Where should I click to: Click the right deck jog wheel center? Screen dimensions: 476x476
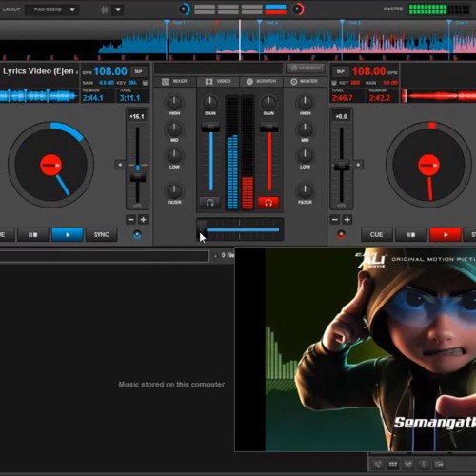[x=428, y=165]
